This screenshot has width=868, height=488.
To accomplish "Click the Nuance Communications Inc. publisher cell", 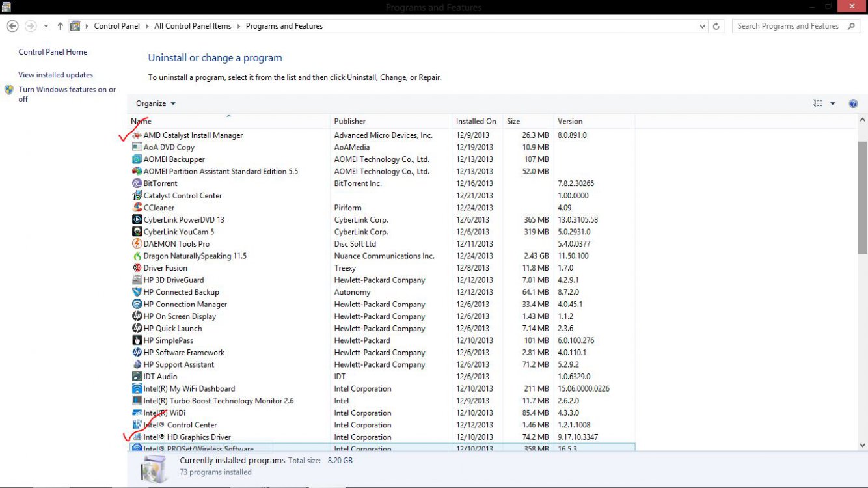I will [x=384, y=256].
